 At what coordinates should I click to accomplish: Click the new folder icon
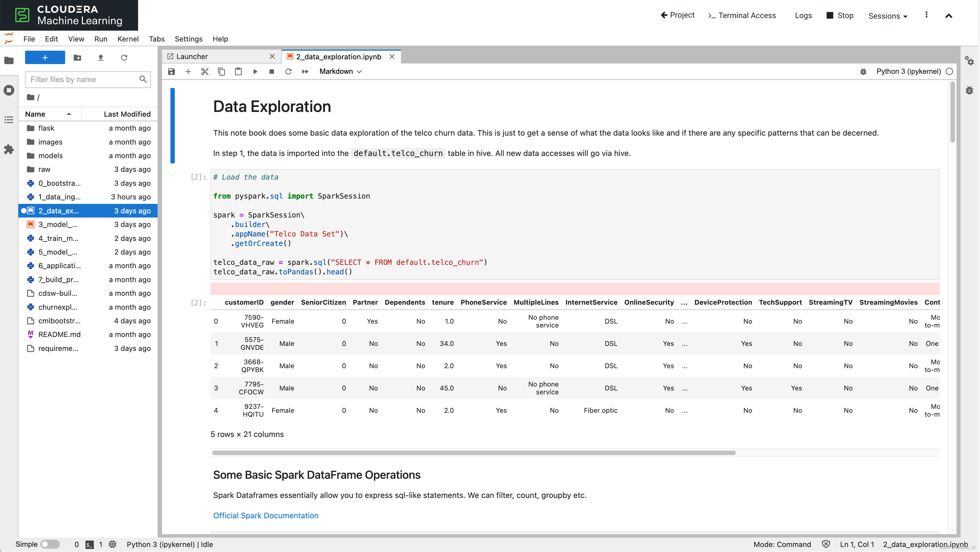(77, 57)
